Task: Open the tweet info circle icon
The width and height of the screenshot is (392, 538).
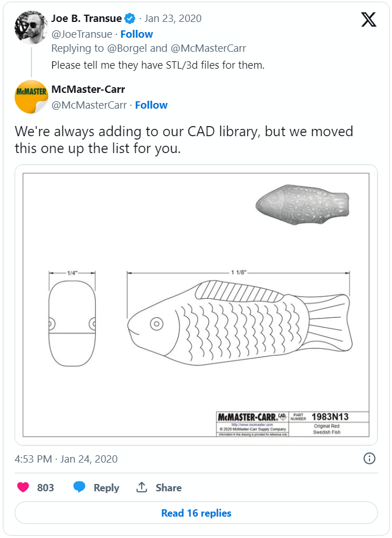Action: [x=370, y=458]
